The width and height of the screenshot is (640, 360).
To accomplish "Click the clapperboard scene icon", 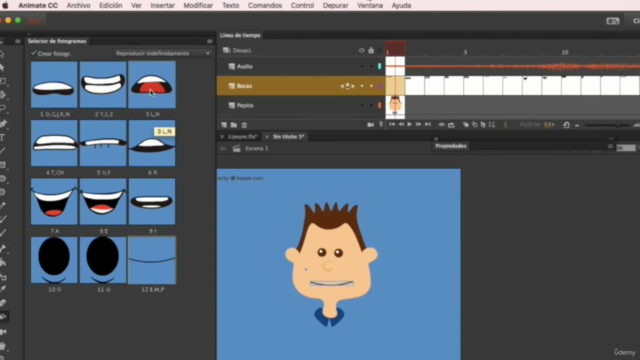I will [x=236, y=149].
